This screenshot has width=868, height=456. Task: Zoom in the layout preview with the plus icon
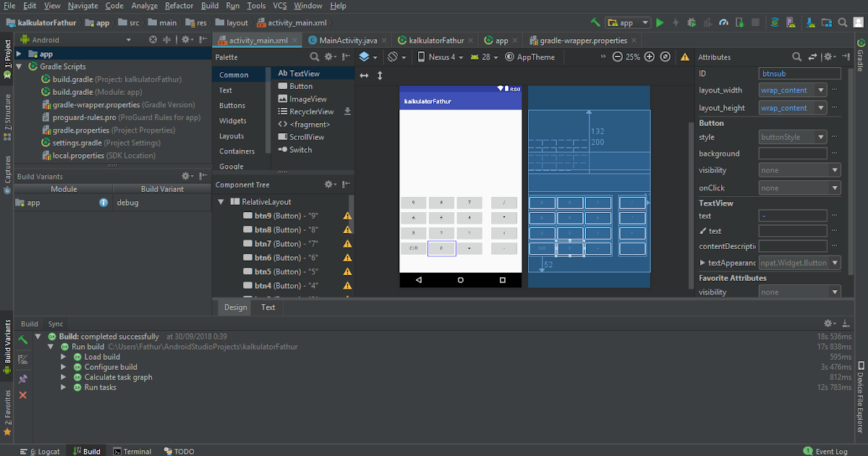[650, 56]
